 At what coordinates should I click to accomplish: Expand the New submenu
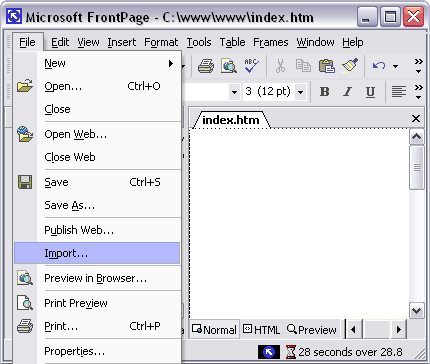(x=97, y=63)
